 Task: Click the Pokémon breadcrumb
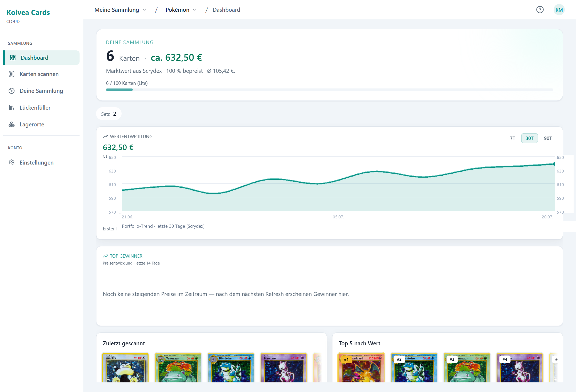(x=177, y=10)
